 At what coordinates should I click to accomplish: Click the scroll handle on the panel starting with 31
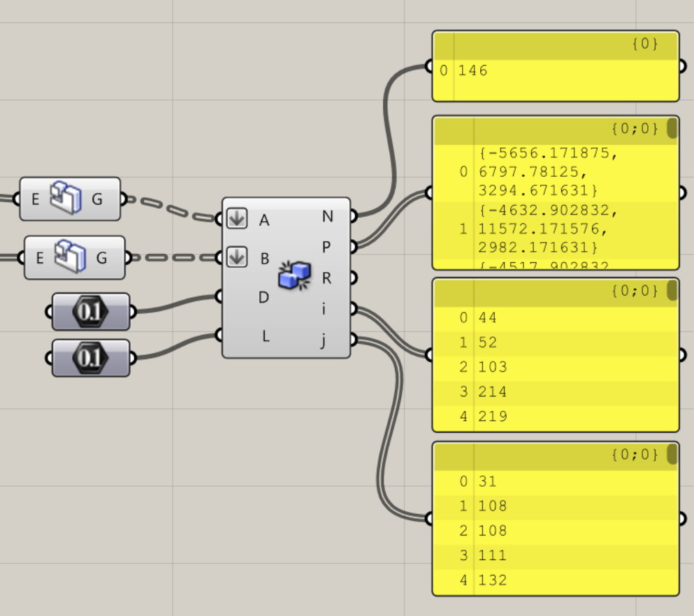(x=672, y=454)
